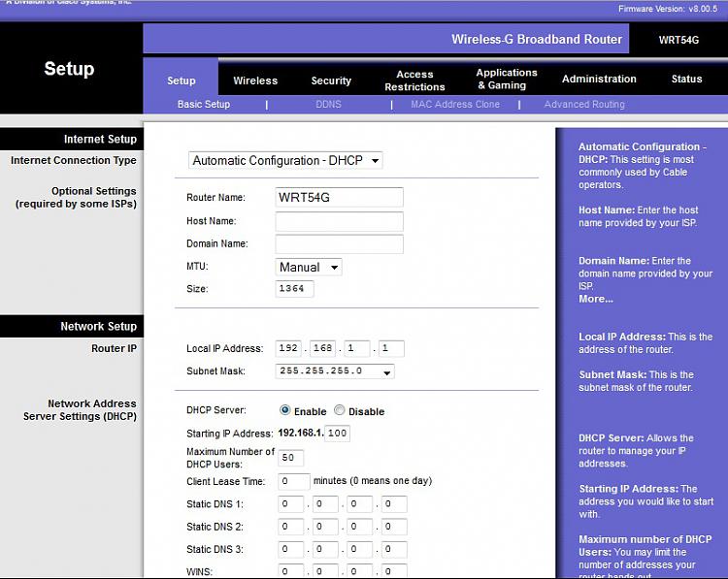The height and width of the screenshot is (579, 728).
Task: Click the Domain Name field
Action: coord(340,244)
